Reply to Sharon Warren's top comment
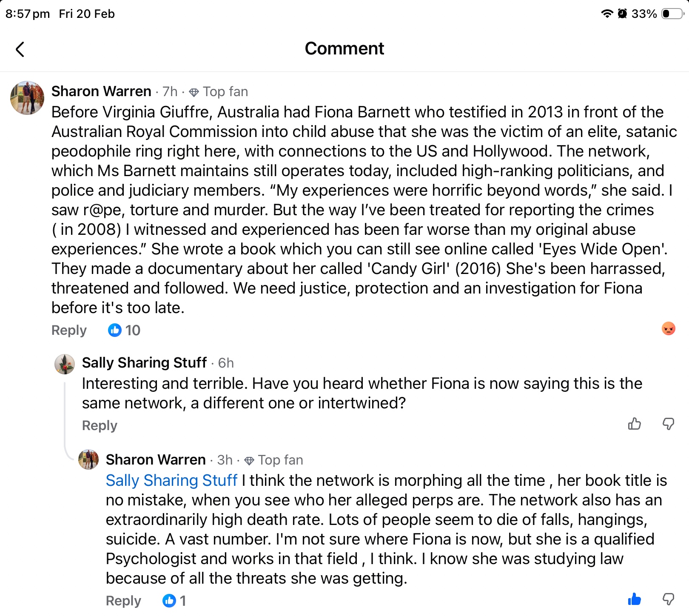 tap(69, 330)
